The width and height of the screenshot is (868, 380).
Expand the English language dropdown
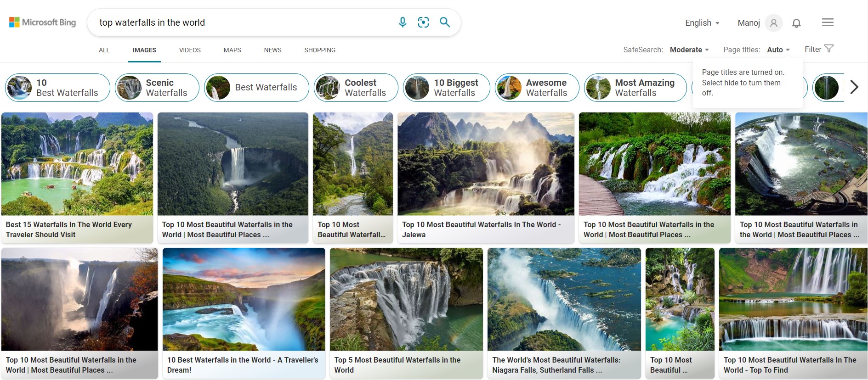pyautogui.click(x=702, y=23)
